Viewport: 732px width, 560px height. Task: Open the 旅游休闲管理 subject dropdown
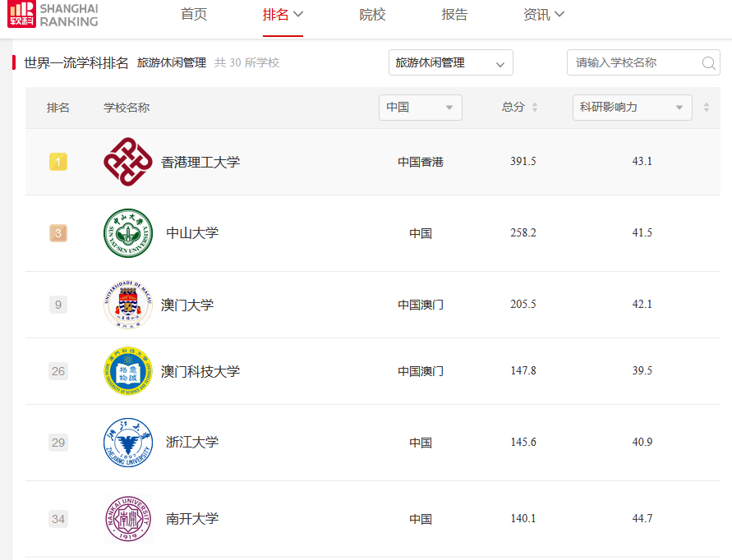coord(450,63)
